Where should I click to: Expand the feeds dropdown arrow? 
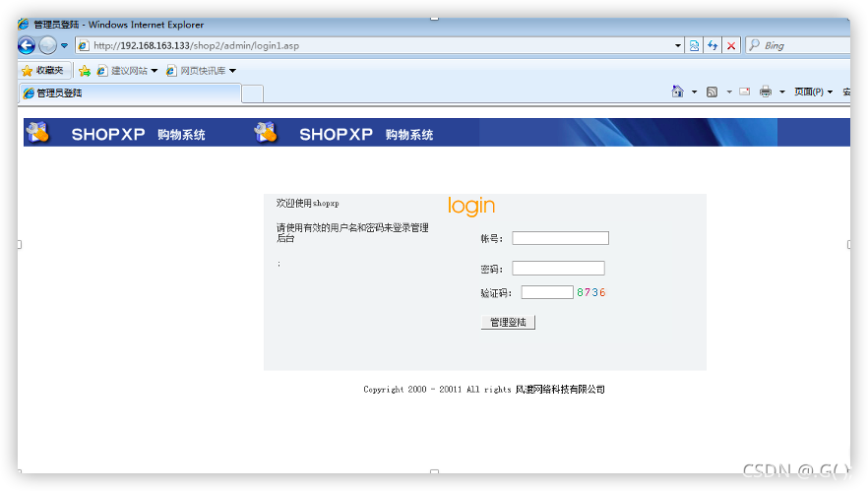pyautogui.click(x=729, y=92)
